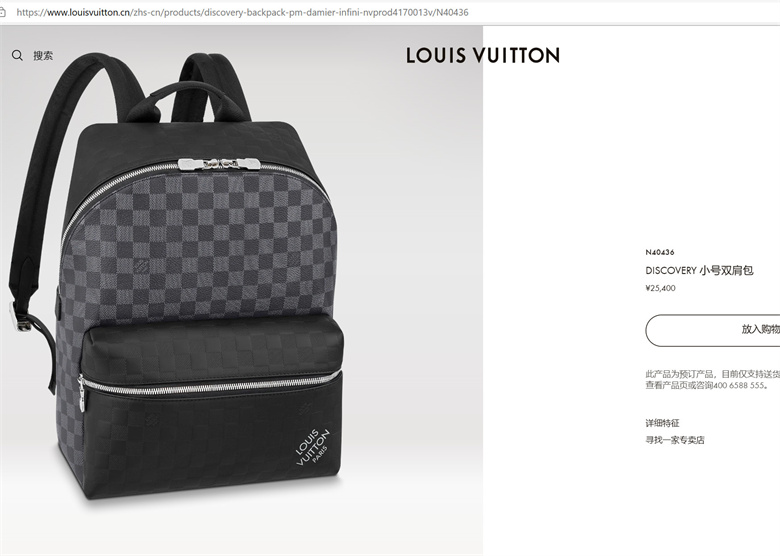
Task: Click Louis Vuitton Paris stamp on the pocket
Action: (312, 446)
